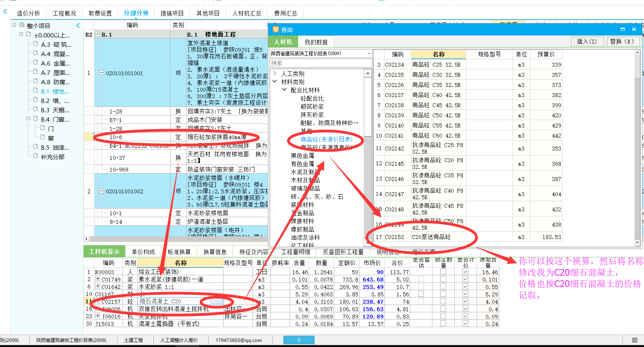Collapse the B.1 section row in the grid

98,34
